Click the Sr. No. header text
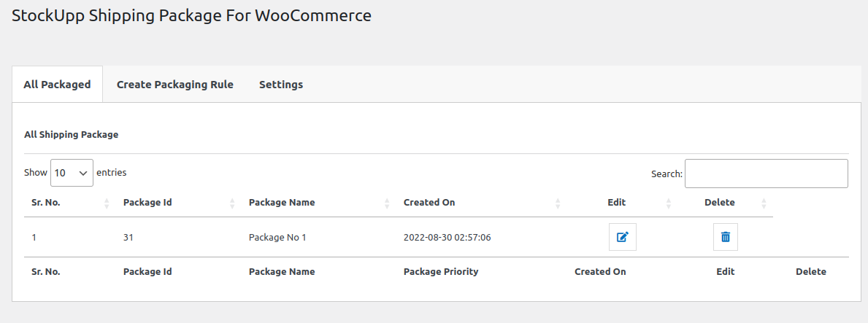868x323 pixels. point(45,203)
